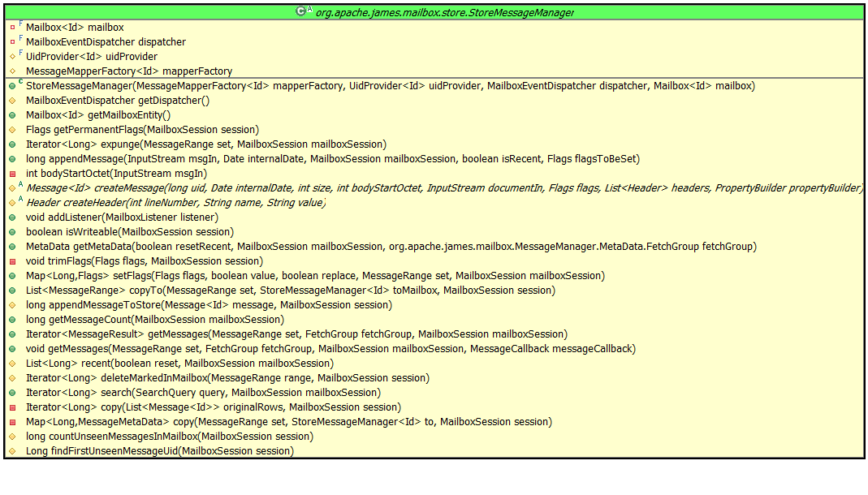Select the MailboxEventDispatcher dispatcher field
Screen dimensions: 868x495
click(x=106, y=42)
